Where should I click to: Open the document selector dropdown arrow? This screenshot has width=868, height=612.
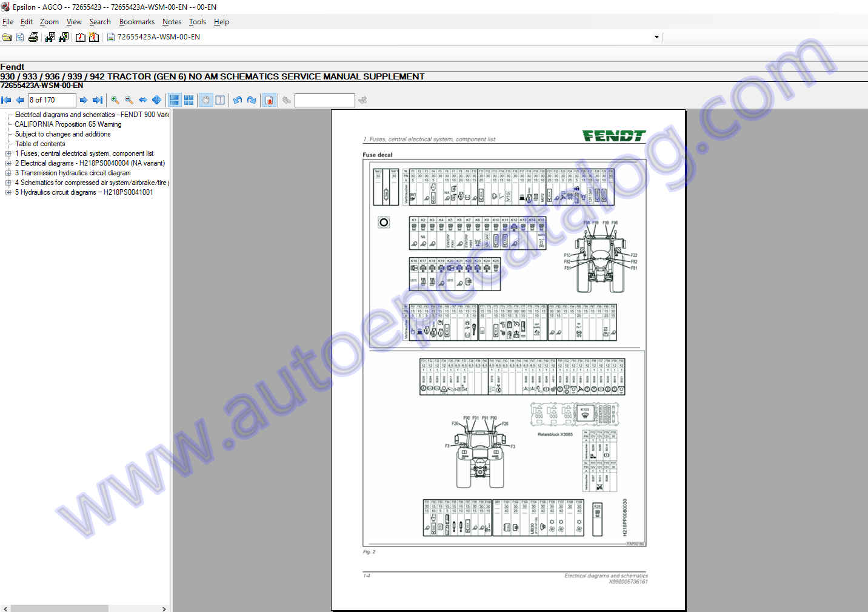pos(656,37)
